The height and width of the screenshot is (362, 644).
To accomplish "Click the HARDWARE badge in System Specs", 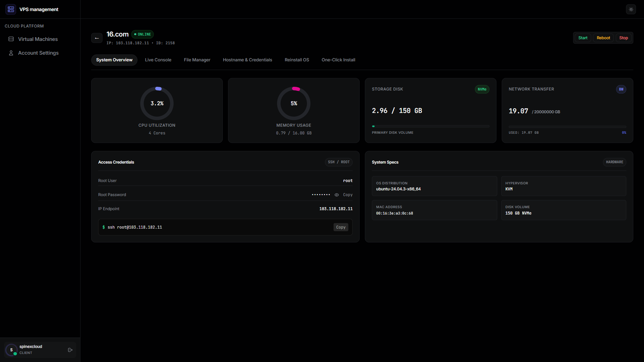I will pos(614,162).
